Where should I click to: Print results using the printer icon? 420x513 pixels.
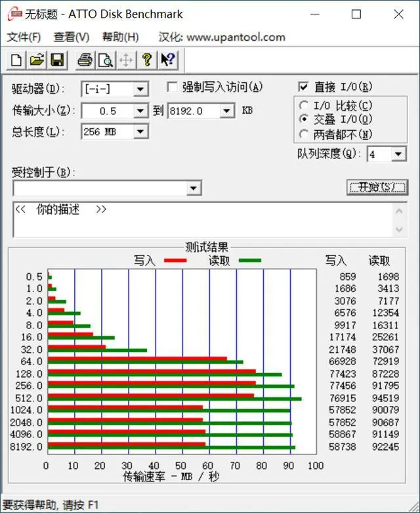pos(85,60)
